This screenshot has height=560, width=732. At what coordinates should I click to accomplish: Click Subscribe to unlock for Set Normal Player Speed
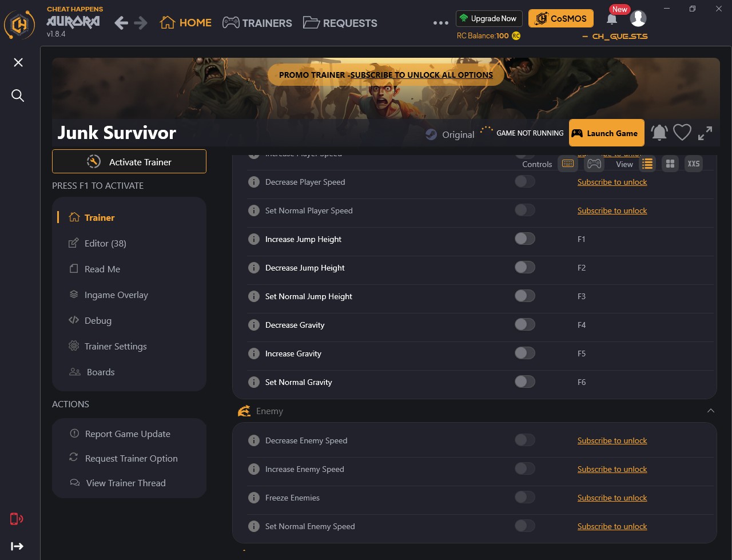[x=612, y=211]
